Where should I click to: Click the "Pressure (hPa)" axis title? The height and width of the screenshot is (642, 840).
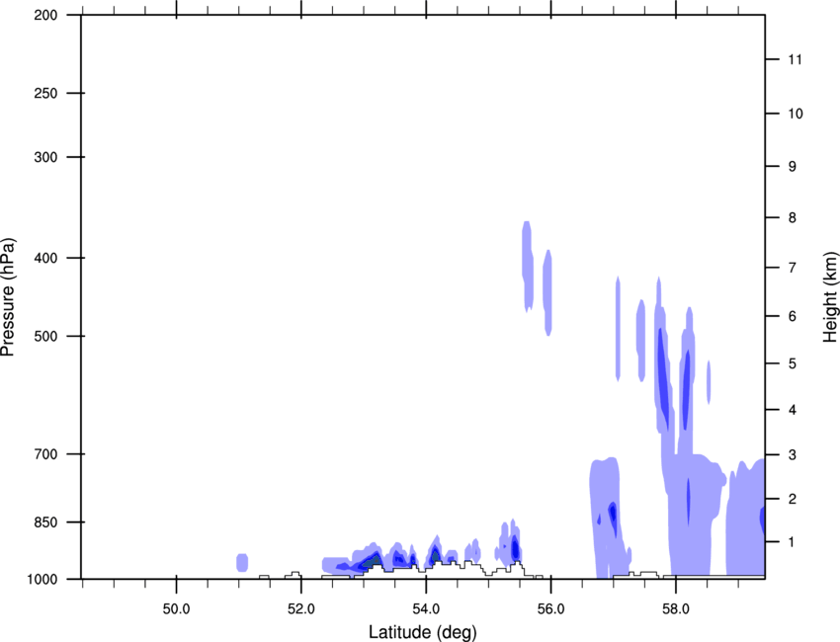pyautogui.click(x=9, y=297)
